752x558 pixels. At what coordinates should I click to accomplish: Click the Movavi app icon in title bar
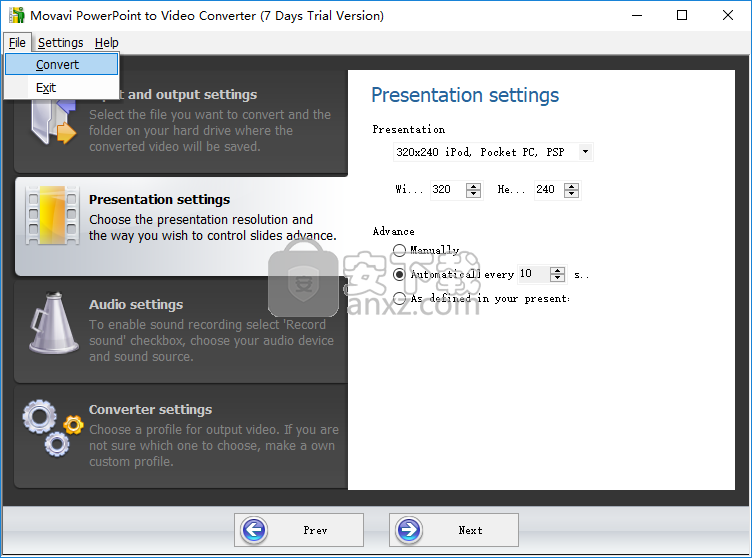point(17,15)
